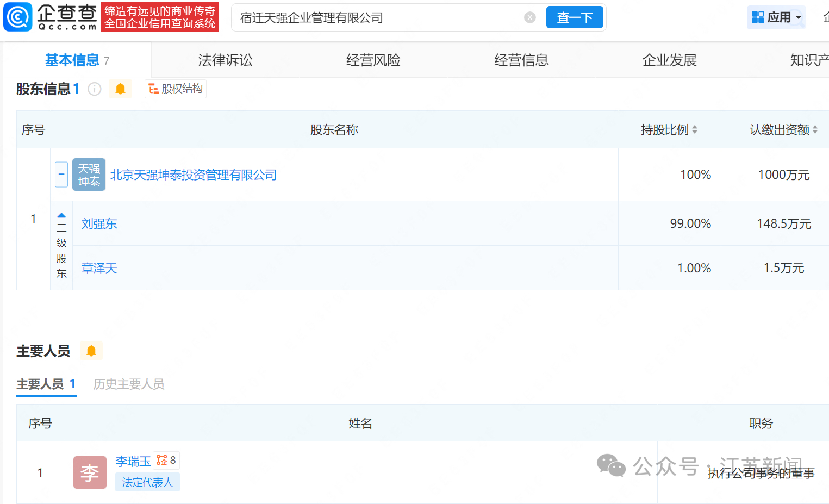Image resolution: width=829 pixels, height=504 pixels.
Task: Click the 法定代表人 tag
Action: [x=147, y=482]
